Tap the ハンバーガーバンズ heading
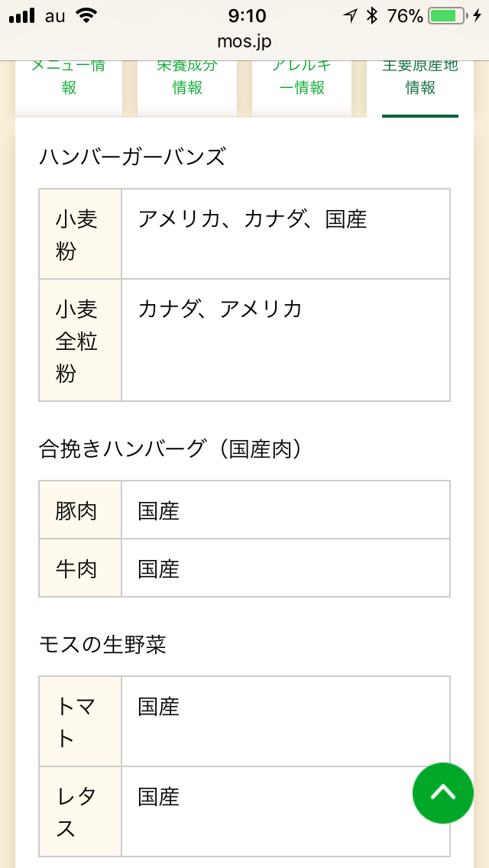 tap(132, 157)
